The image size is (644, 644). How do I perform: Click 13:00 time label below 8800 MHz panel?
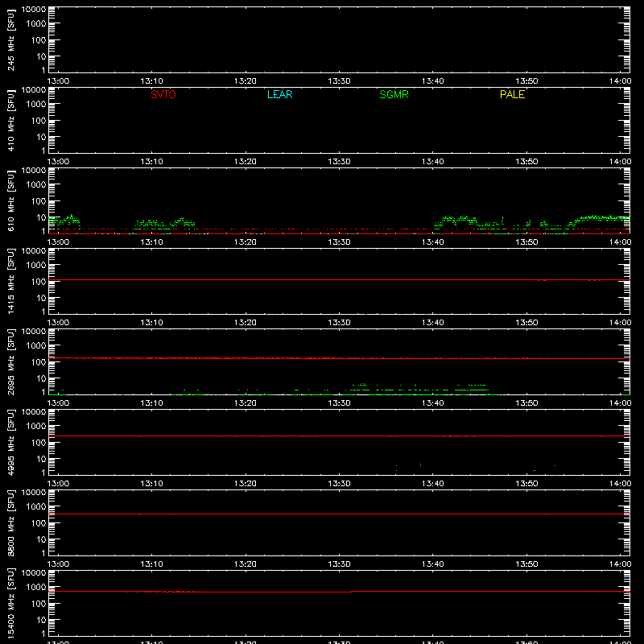pos(58,564)
